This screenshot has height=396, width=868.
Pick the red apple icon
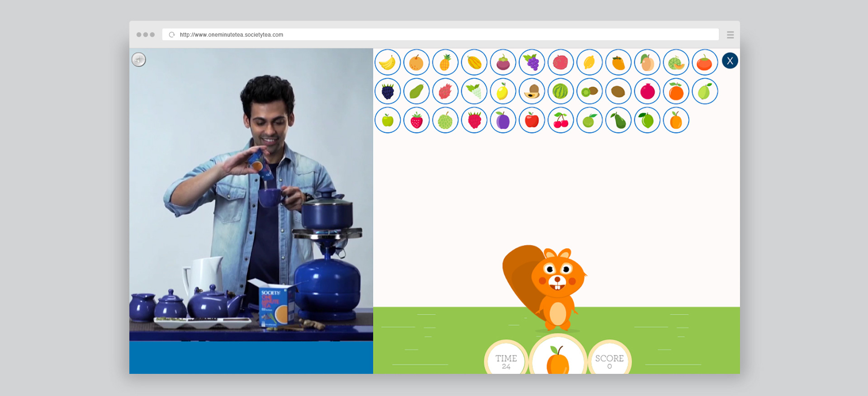click(x=532, y=120)
